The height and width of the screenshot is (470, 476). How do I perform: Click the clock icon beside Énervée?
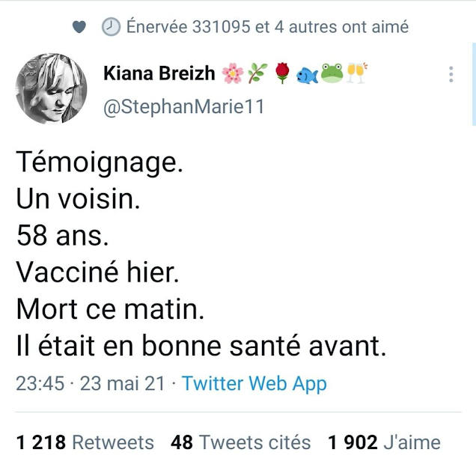pyautogui.click(x=111, y=27)
